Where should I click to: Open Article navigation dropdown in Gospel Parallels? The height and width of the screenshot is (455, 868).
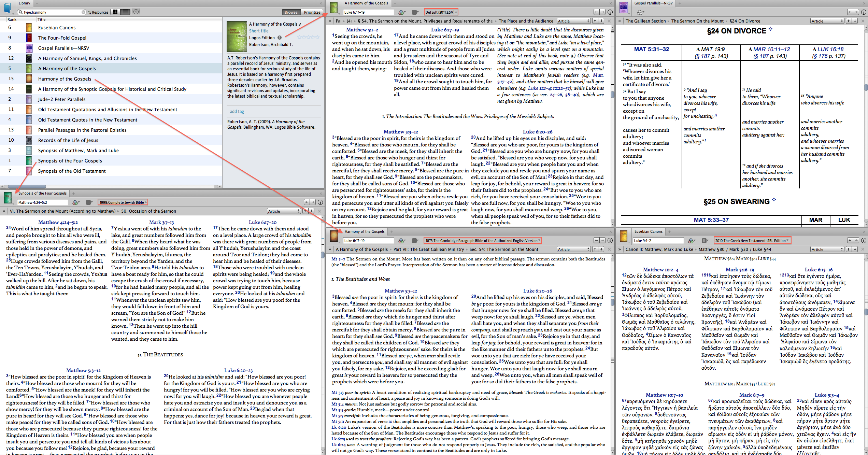827,21
